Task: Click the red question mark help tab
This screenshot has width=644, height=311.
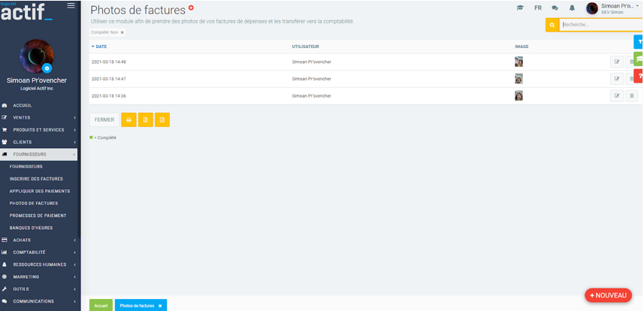Action: [x=639, y=75]
